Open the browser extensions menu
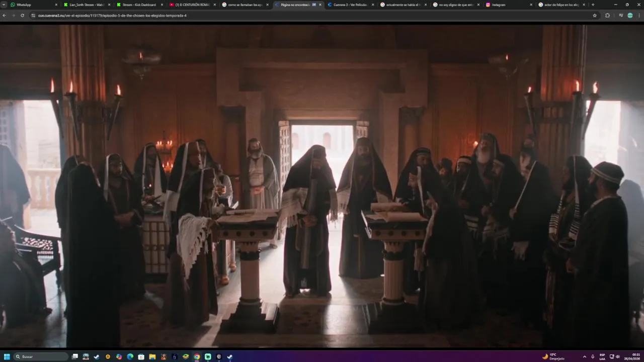The height and width of the screenshot is (362, 644). point(607,16)
